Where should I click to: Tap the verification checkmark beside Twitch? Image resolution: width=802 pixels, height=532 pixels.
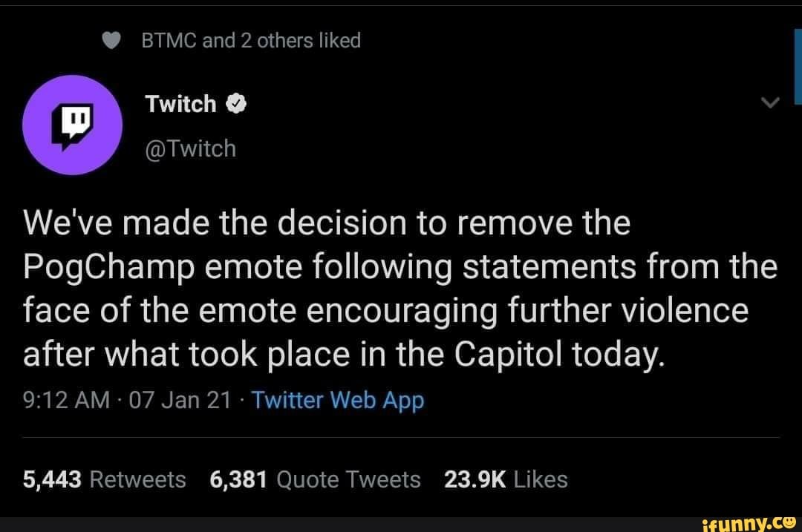(x=235, y=103)
